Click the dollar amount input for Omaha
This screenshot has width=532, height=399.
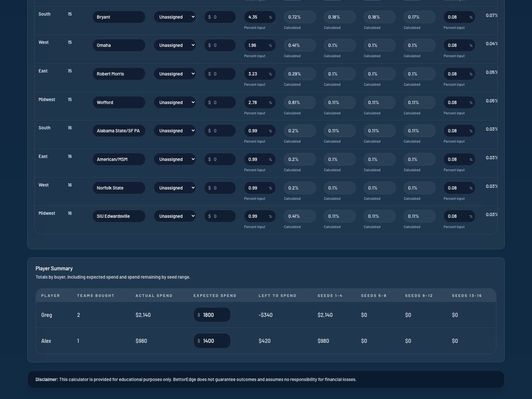point(220,45)
